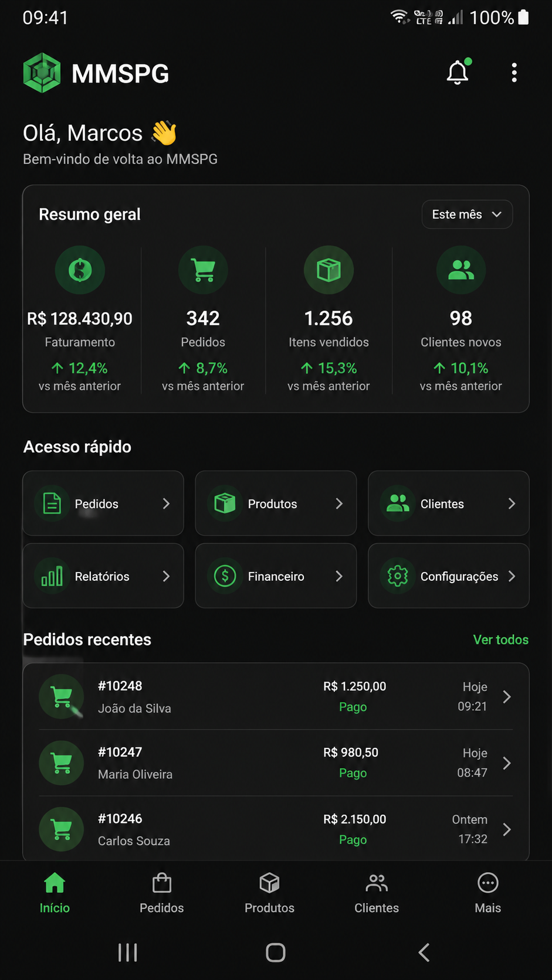Open Configurações gear shortcut
552x980 pixels.
[x=449, y=576]
